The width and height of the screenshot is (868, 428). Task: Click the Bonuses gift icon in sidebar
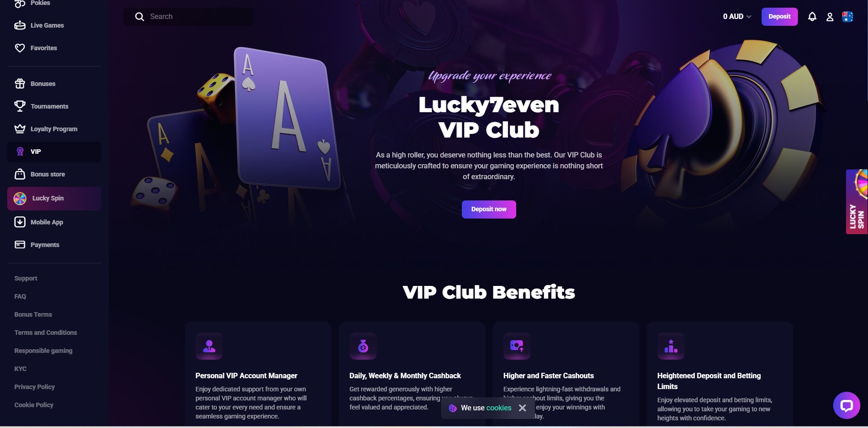20,84
